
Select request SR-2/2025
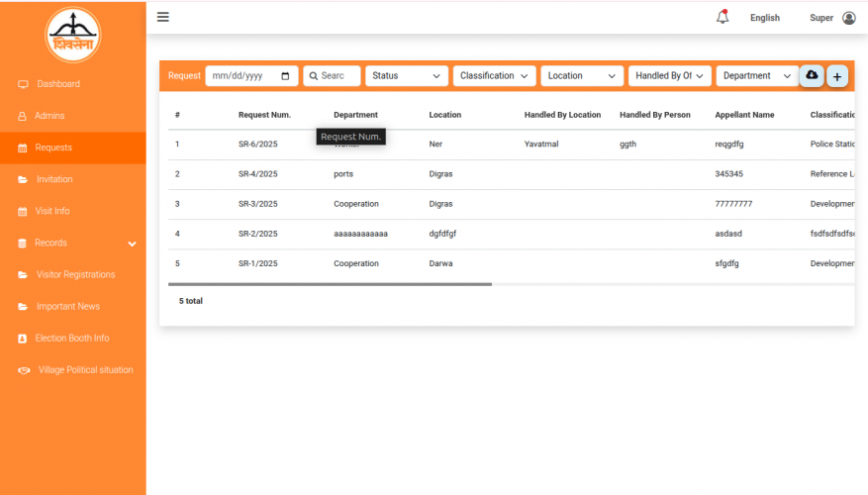pos(258,234)
